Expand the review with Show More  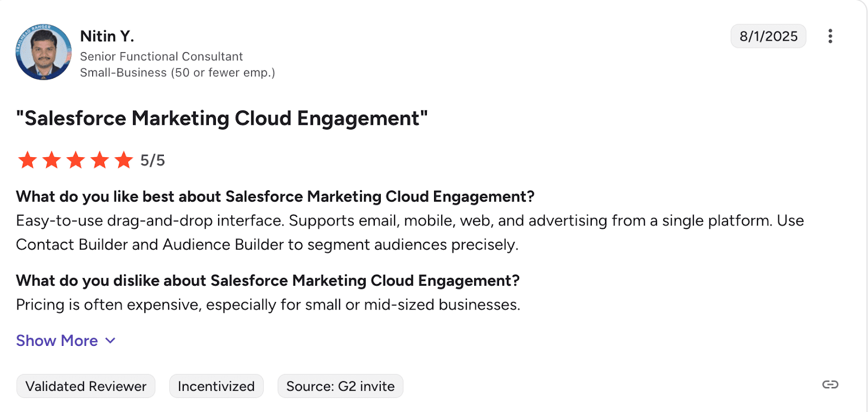click(x=57, y=340)
